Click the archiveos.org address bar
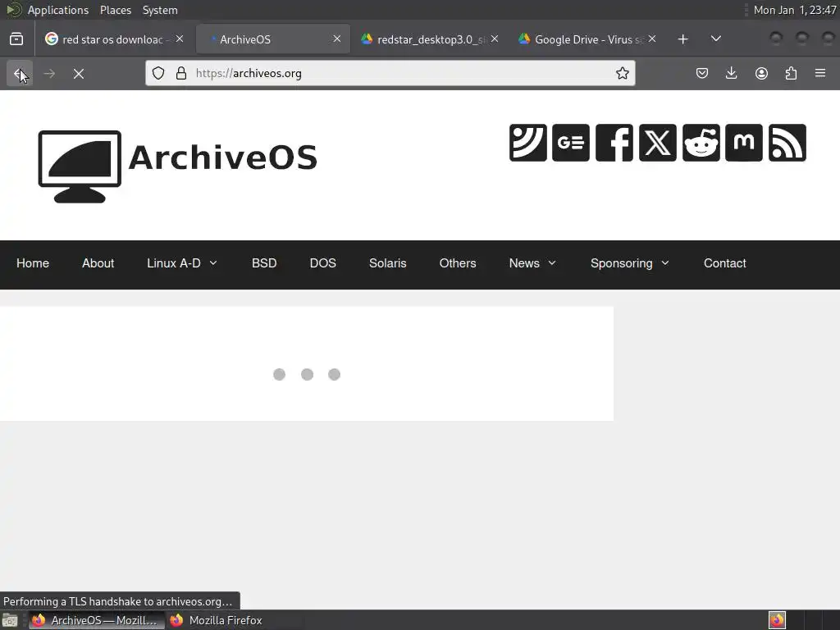This screenshot has height=630, width=840. (390, 73)
